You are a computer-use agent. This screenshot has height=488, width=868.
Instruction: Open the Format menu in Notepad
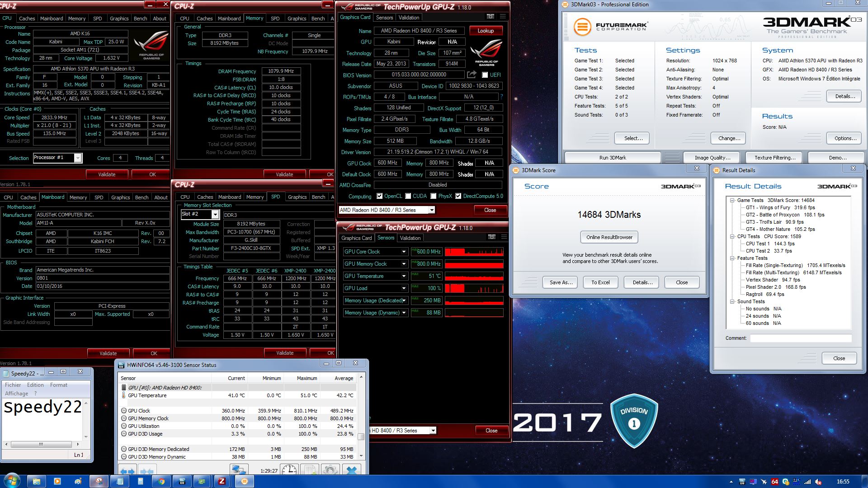tap(58, 385)
